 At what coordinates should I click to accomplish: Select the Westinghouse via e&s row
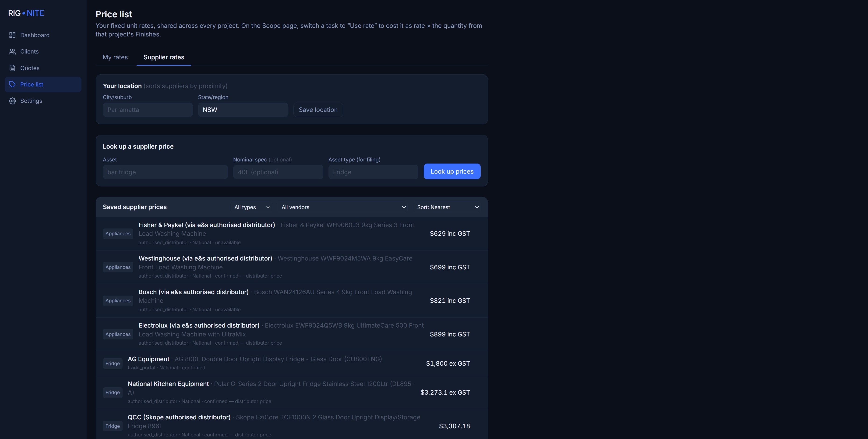click(x=291, y=267)
